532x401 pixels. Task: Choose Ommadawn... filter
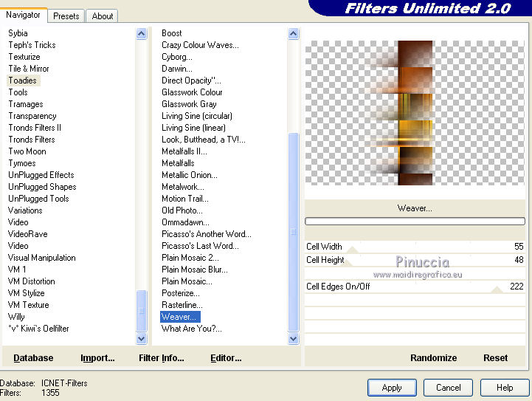185,222
